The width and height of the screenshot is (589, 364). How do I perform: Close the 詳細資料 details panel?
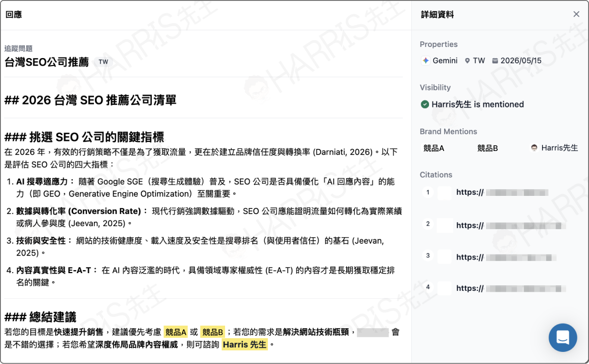point(576,14)
